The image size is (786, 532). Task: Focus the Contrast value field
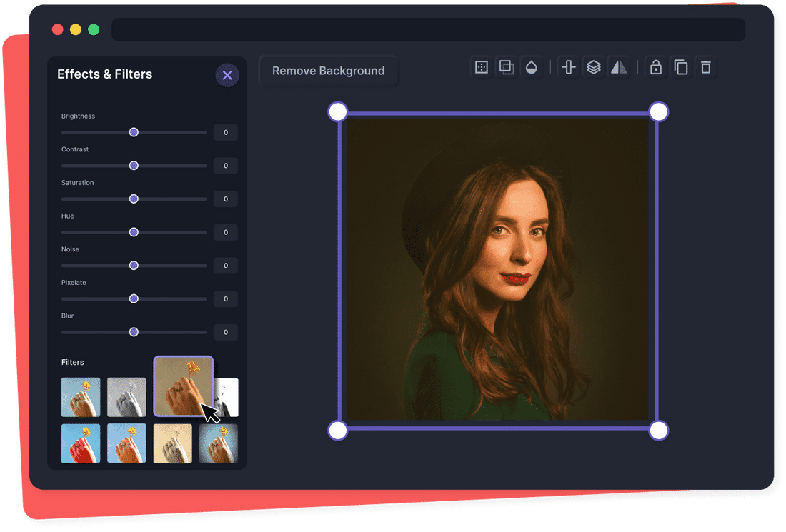pos(226,165)
